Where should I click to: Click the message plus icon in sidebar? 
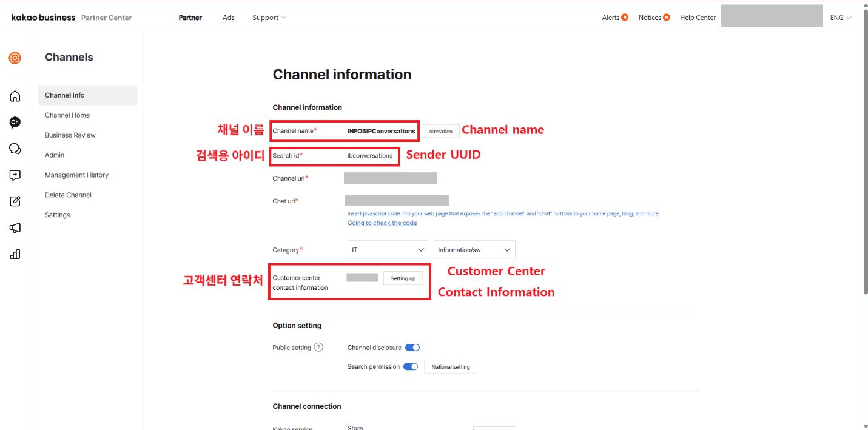pos(15,175)
